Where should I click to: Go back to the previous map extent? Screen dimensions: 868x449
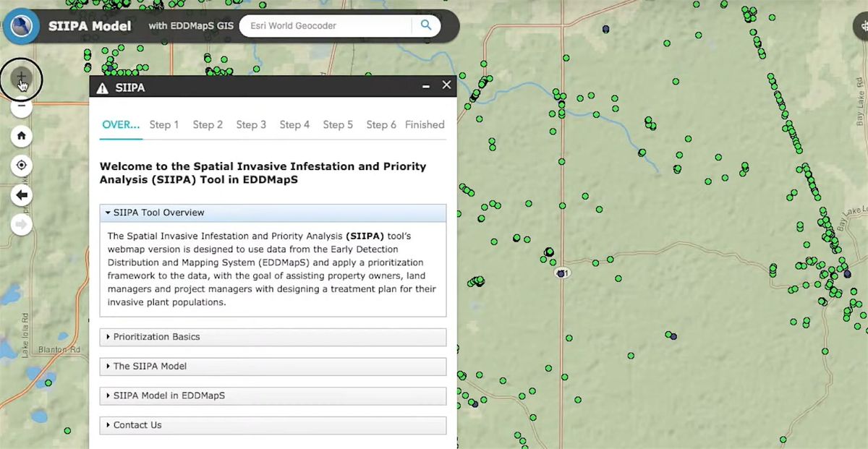pyautogui.click(x=22, y=195)
